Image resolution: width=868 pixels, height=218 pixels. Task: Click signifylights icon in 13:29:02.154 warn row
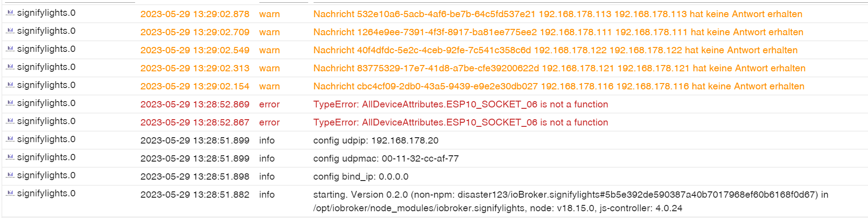pos(10,85)
